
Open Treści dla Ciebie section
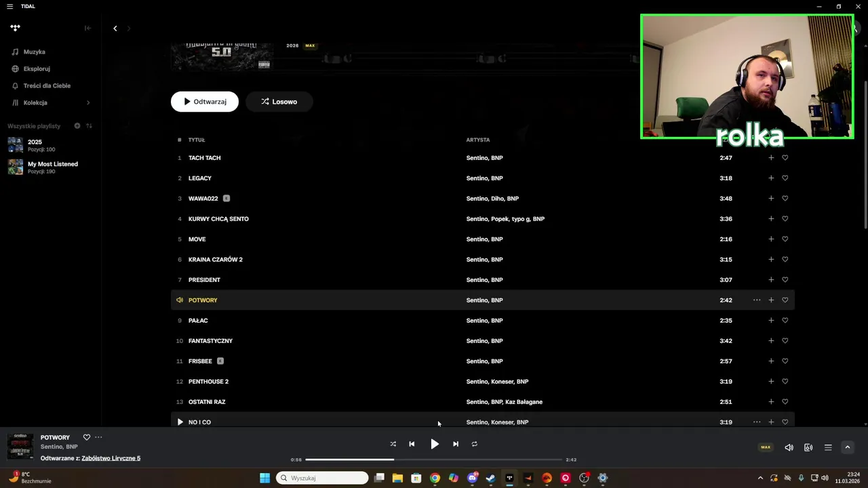[x=47, y=85]
